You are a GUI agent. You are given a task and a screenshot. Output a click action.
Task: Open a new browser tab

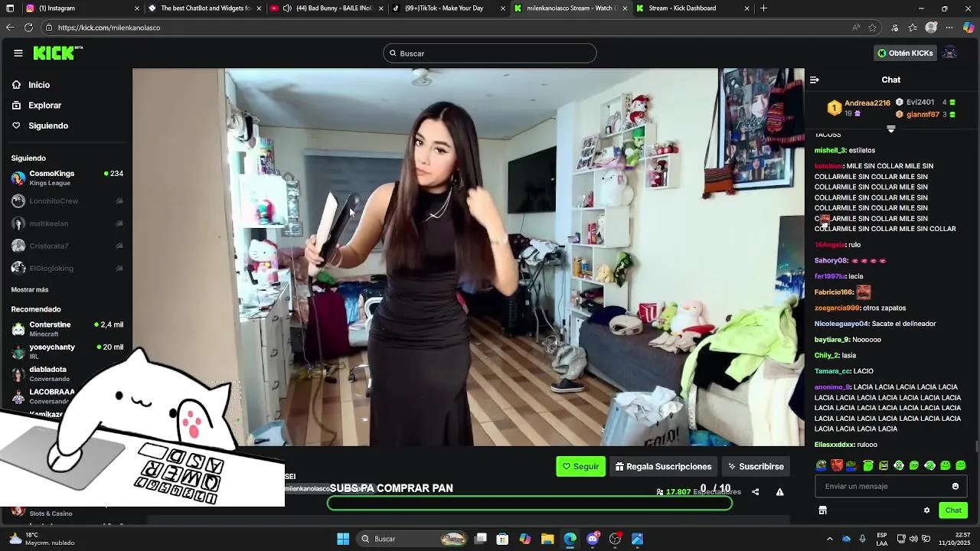point(763,8)
